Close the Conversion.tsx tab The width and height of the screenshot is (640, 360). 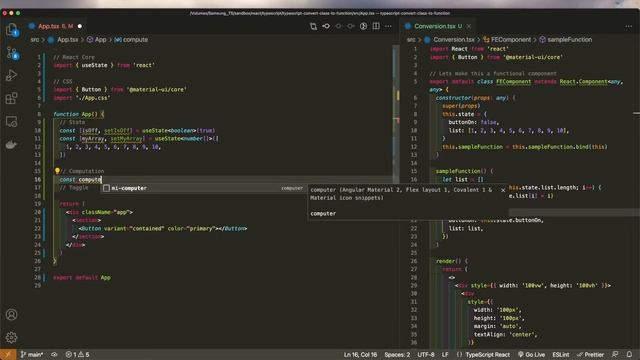469,26
